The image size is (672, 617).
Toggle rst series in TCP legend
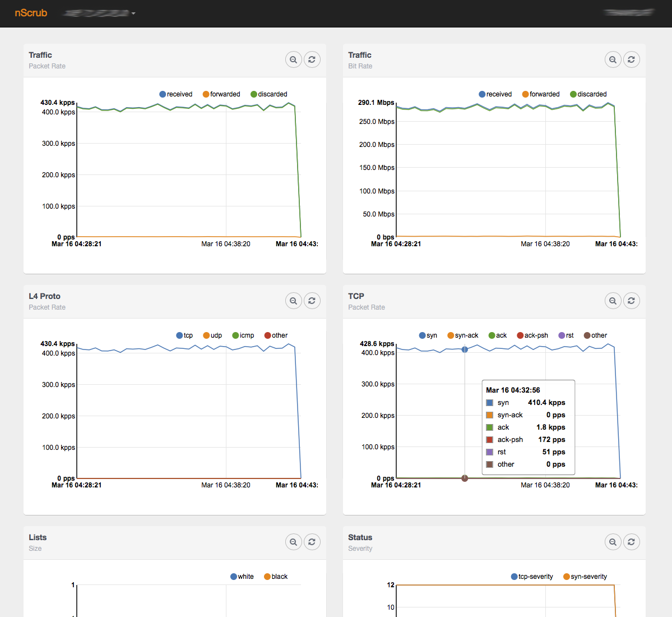(x=566, y=335)
